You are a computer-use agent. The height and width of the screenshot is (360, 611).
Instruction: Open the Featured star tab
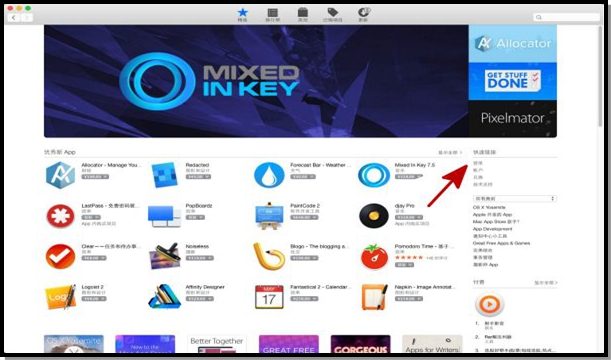coord(242,15)
